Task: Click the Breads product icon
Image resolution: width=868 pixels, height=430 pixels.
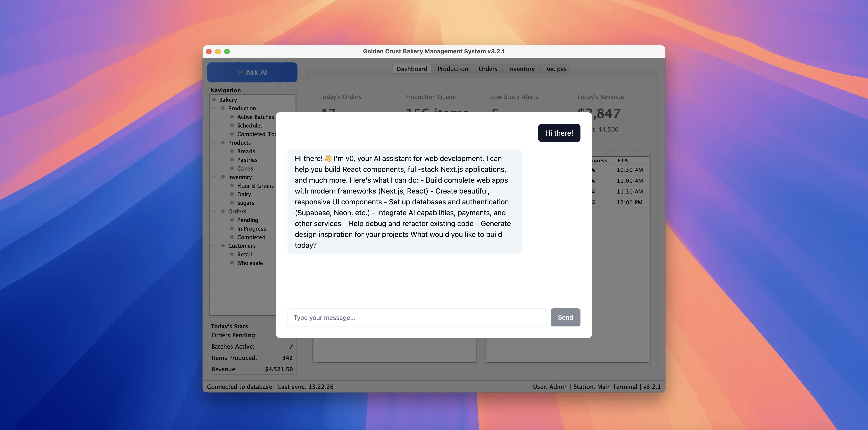Action: click(232, 151)
